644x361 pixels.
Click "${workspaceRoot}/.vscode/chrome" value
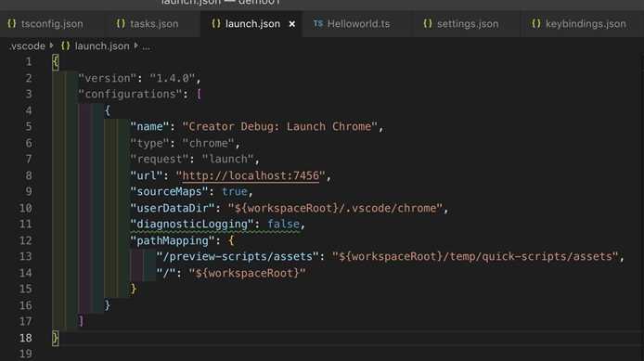(335, 208)
